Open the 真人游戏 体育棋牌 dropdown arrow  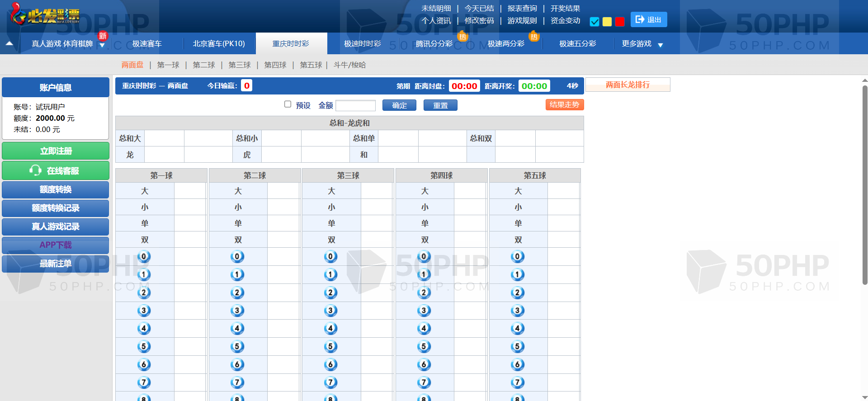tap(102, 45)
